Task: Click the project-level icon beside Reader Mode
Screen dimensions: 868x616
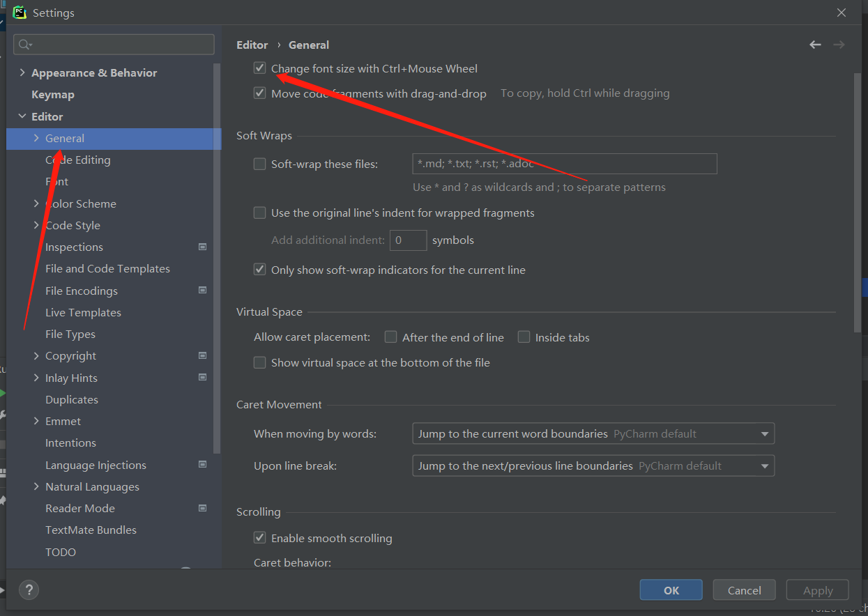Action: click(x=202, y=508)
